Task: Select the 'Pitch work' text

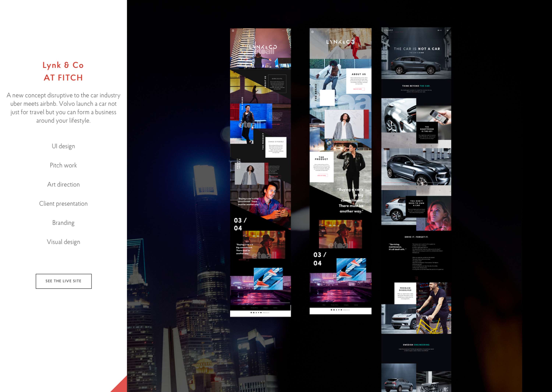Action: [x=63, y=165]
